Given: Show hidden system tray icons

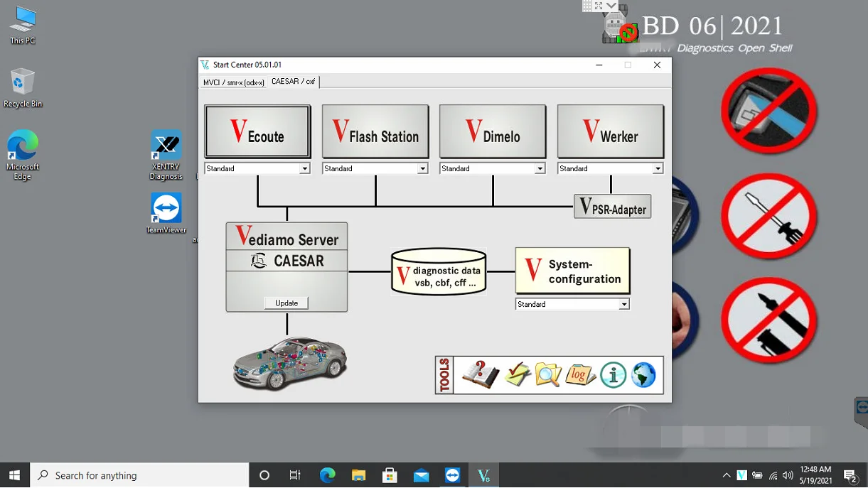Looking at the screenshot, I should 726,475.
